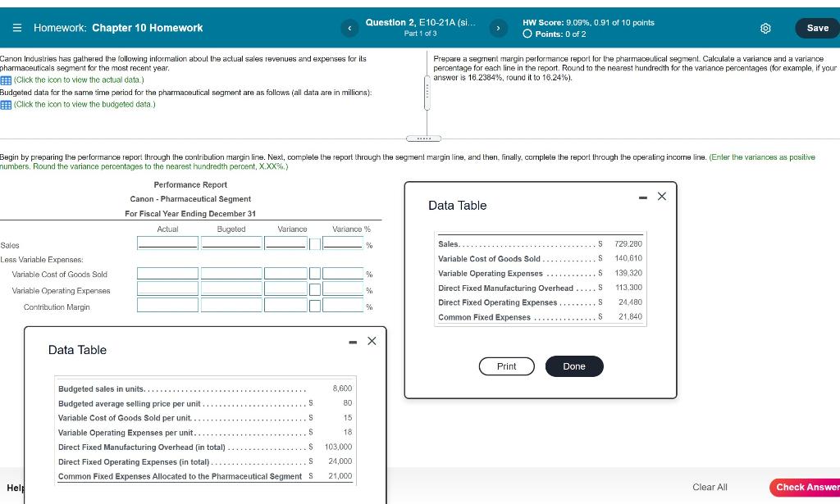This screenshot has width=840, height=504.
Task: Click the Budgeted sales in units value 8,600
Action: (x=342, y=388)
